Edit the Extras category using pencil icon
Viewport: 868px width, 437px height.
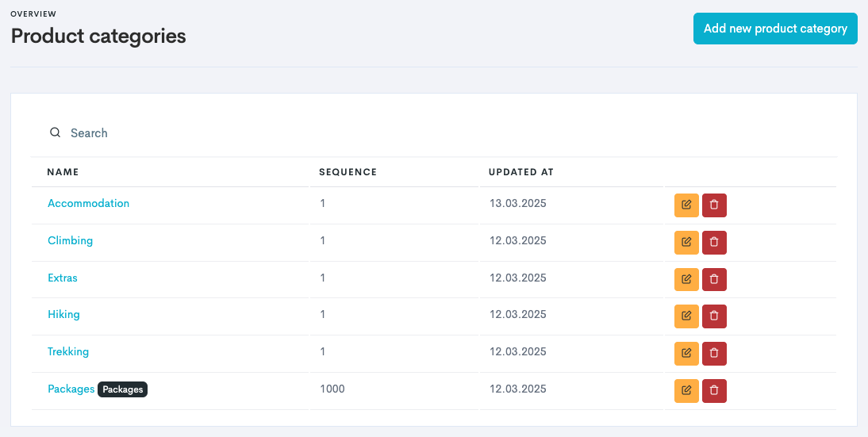point(686,279)
